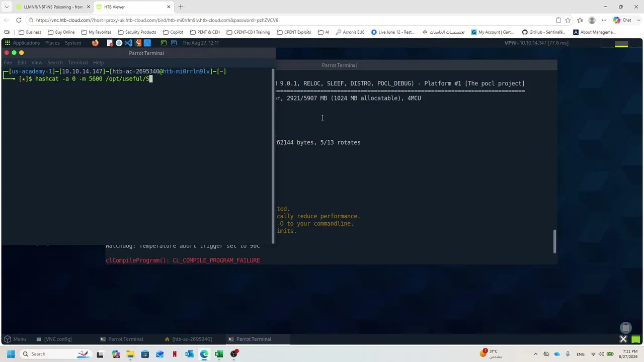
Task: Open Outlook from Windows taskbar
Action: (189, 354)
